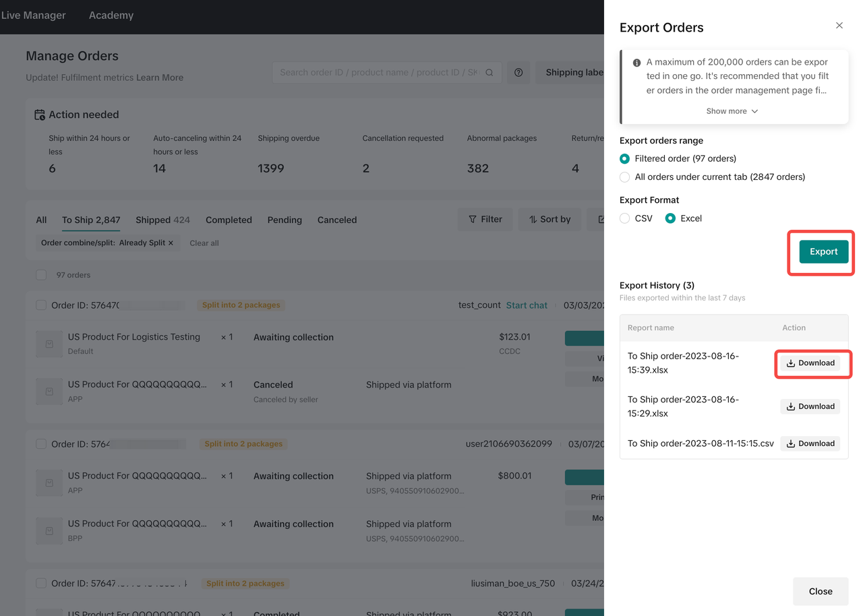Close the Export Orders panel with X icon
Viewport: 863px width, 616px height.
[x=839, y=26]
